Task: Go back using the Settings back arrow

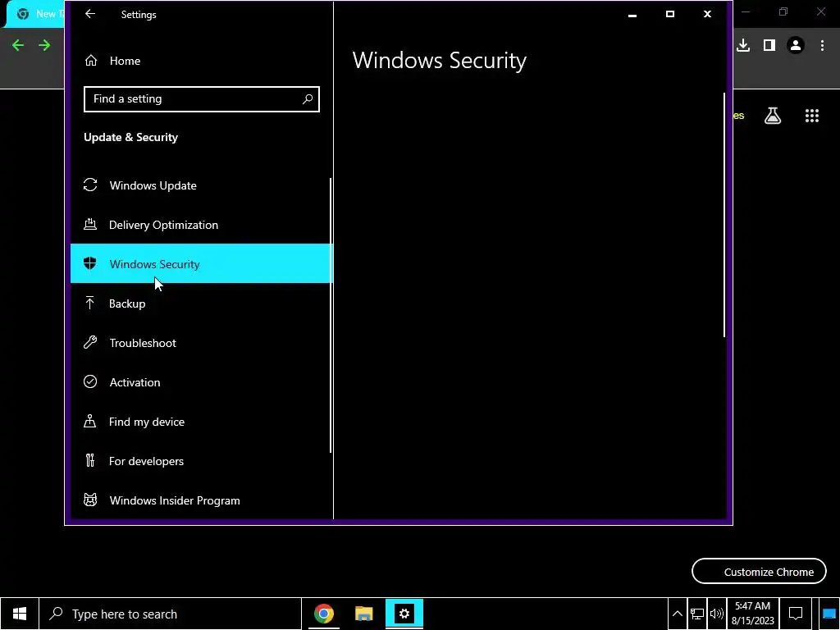Action: [x=90, y=15]
